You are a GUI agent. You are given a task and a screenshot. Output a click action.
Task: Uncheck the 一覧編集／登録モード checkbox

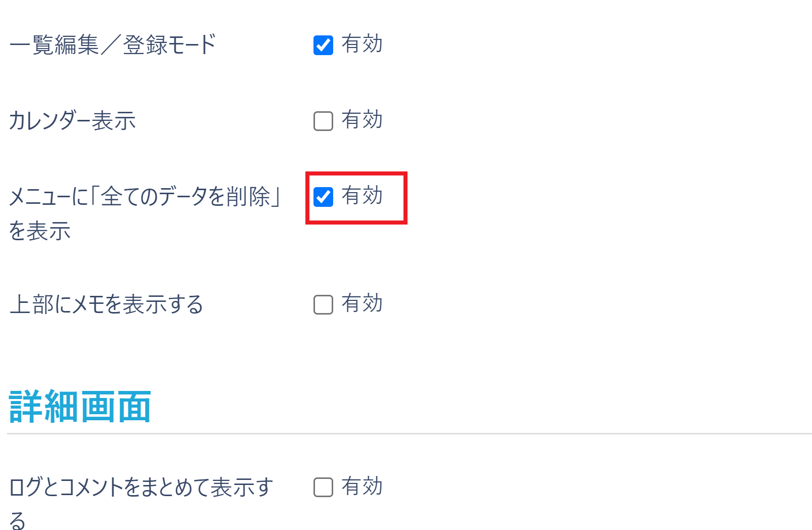click(x=323, y=45)
